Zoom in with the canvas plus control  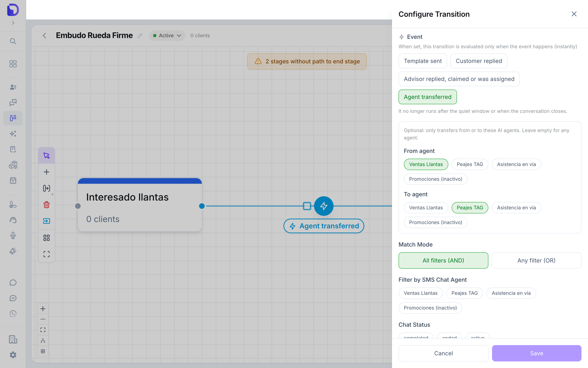(x=43, y=309)
